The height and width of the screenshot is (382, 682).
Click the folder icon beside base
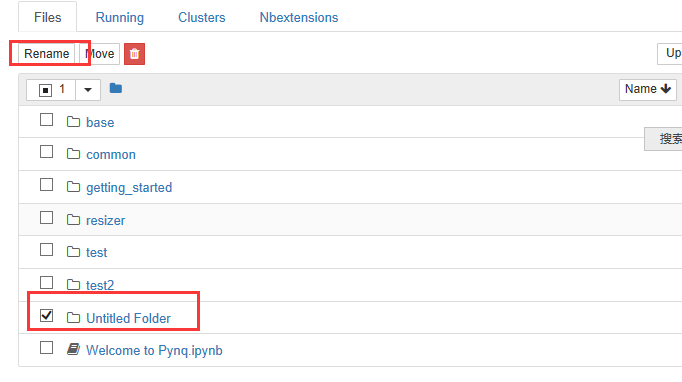(74, 122)
